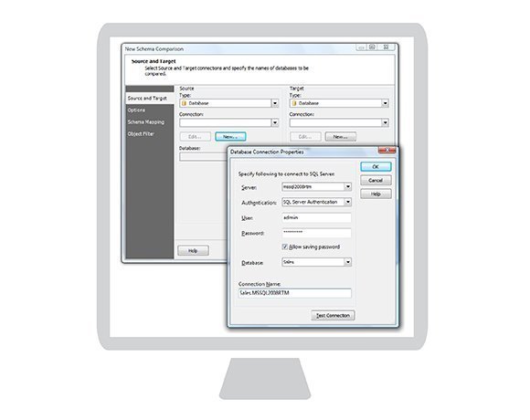Close the Database Connection Properties dialog
The height and width of the screenshot is (420, 530).
click(387, 151)
